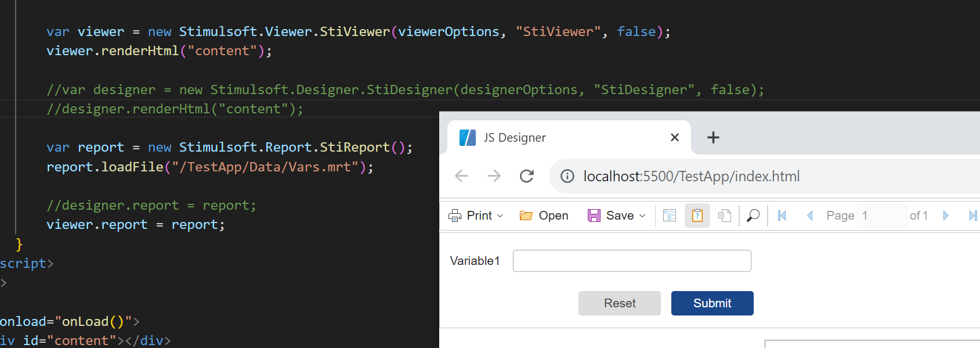
Task: Open a new browser tab
Action: (713, 138)
